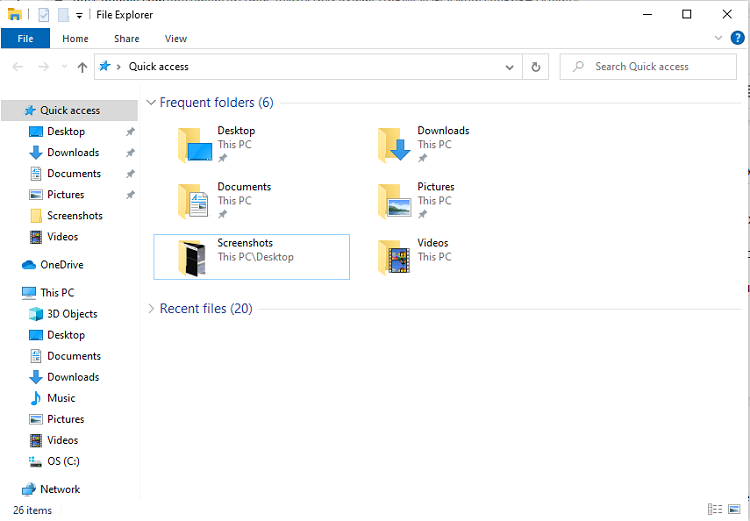Select the Documents folder tile in Frequent folders

pos(252,200)
